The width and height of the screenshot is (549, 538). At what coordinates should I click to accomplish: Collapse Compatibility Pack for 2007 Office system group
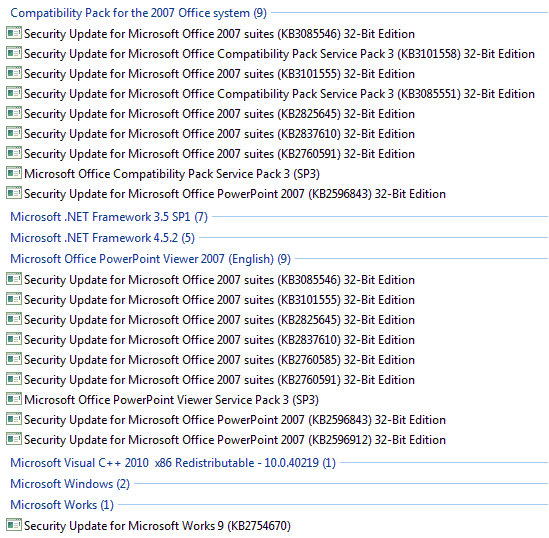[139, 13]
